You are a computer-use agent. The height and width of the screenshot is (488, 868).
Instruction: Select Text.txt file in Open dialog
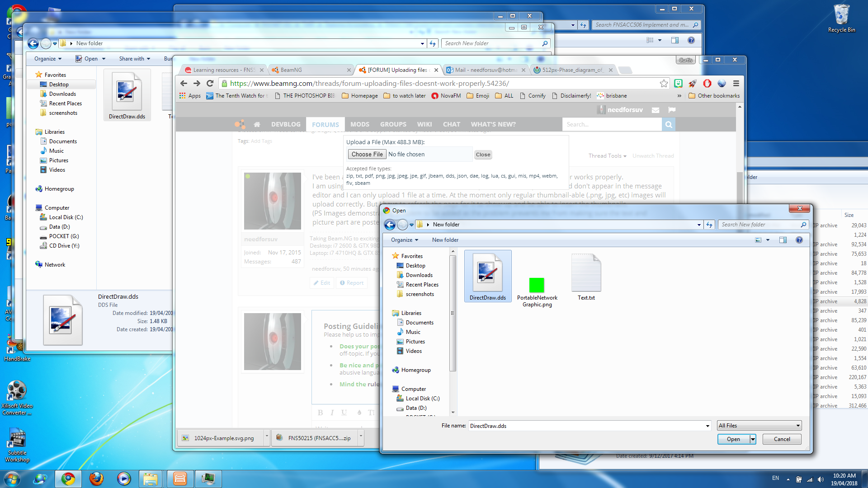[x=586, y=277]
